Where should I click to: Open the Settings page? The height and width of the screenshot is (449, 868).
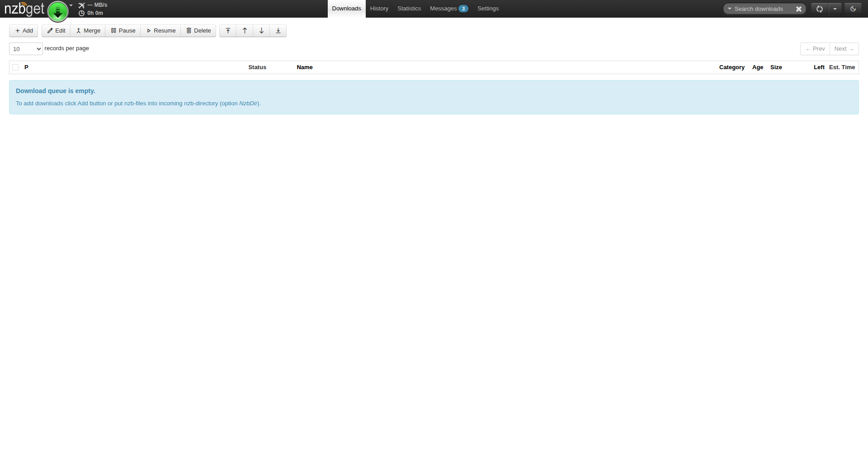[488, 9]
